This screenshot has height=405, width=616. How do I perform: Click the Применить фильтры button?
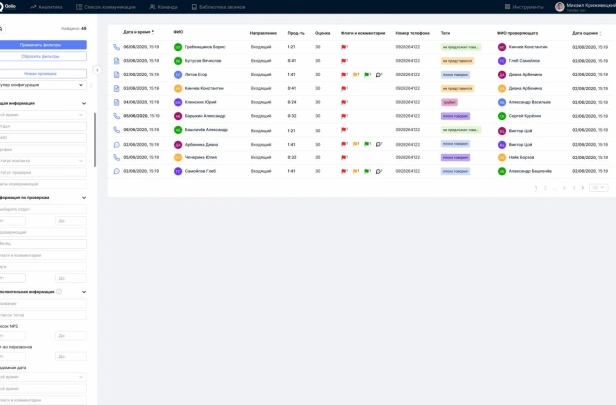(x=42, y=45)
